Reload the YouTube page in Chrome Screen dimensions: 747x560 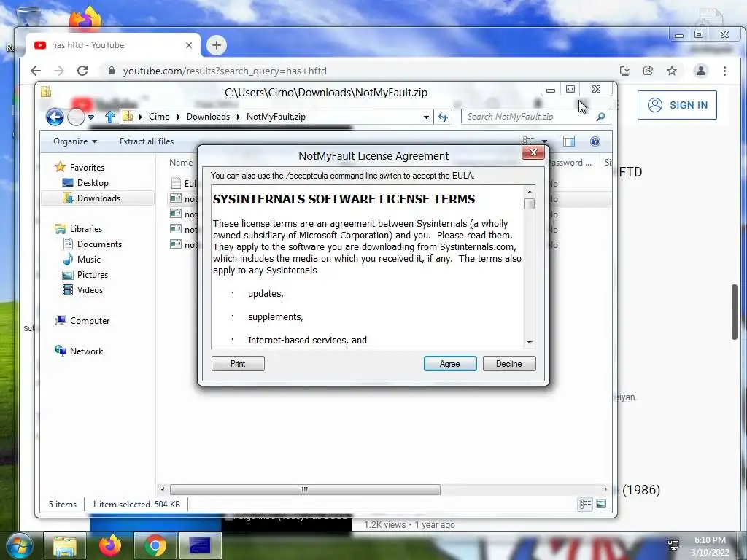[82, 71]
